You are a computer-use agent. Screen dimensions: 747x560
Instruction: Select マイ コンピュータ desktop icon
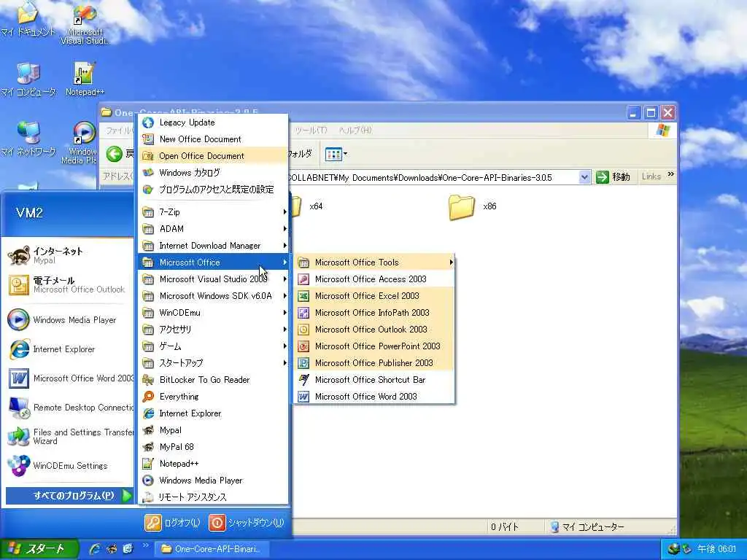(28, 79)
